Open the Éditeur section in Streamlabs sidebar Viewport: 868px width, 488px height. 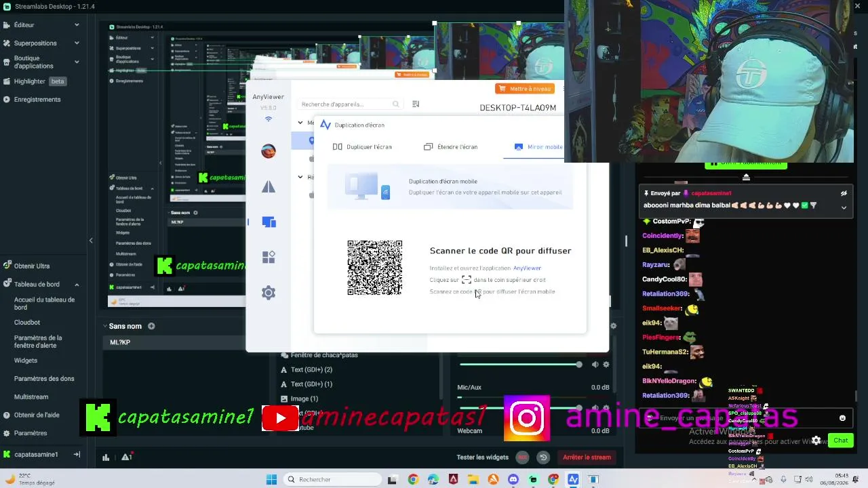24,25
